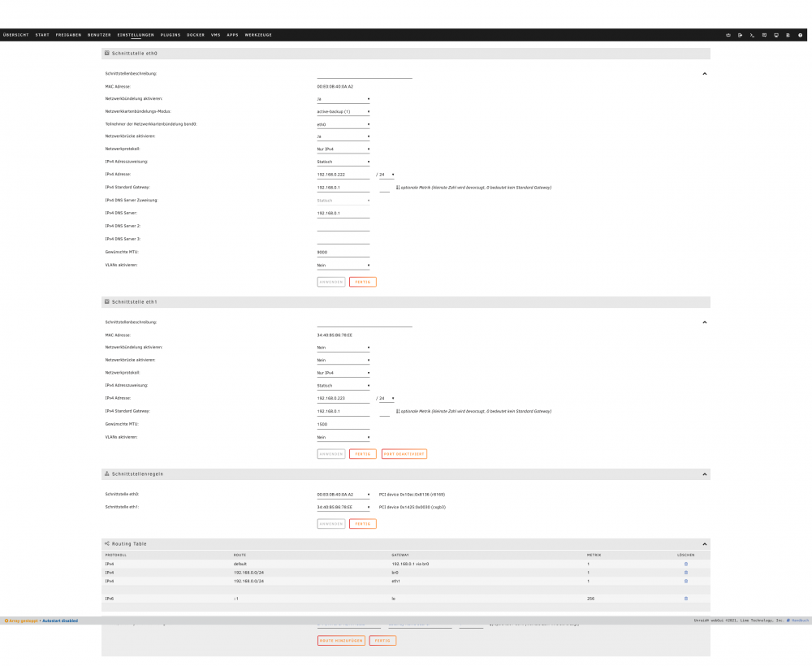
Task: Click the Schnittstelle eth0 section icon
Action: click(107, 53)
